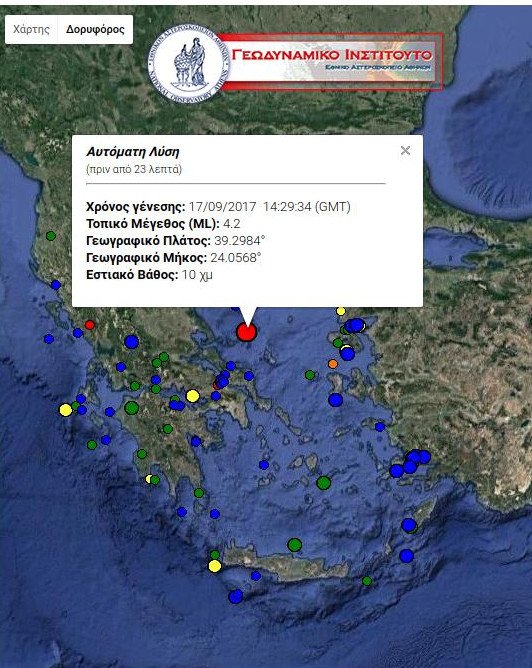This screenshot has width=532, height=668.
Task: Click the yellow marker on western Crete
Action: pos(215,566)
